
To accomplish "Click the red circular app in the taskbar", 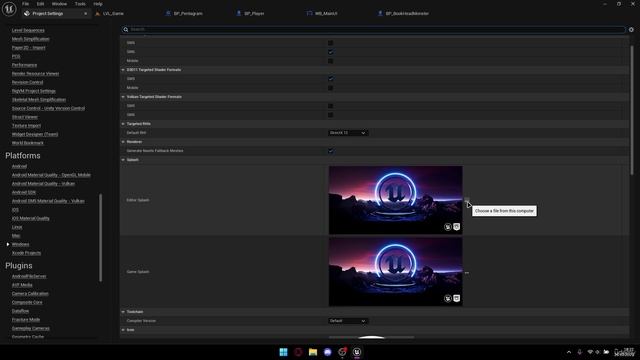I will pos(298,352).
